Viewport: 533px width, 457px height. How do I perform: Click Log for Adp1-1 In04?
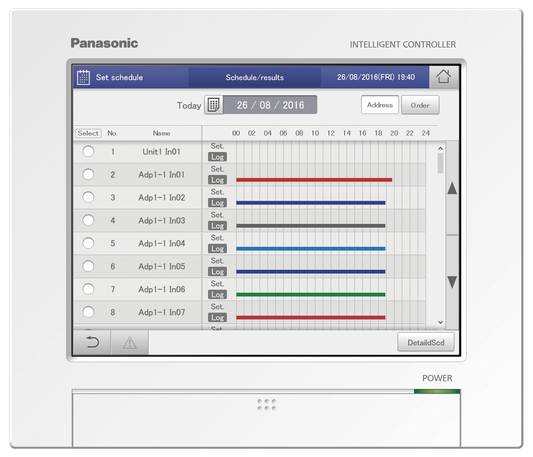point(218,249)
